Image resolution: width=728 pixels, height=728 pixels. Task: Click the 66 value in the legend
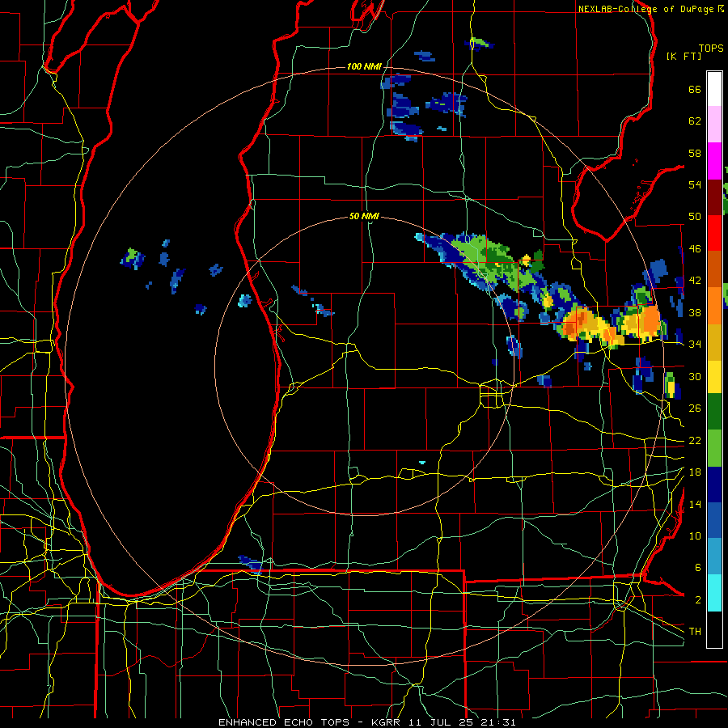[695, 89]
